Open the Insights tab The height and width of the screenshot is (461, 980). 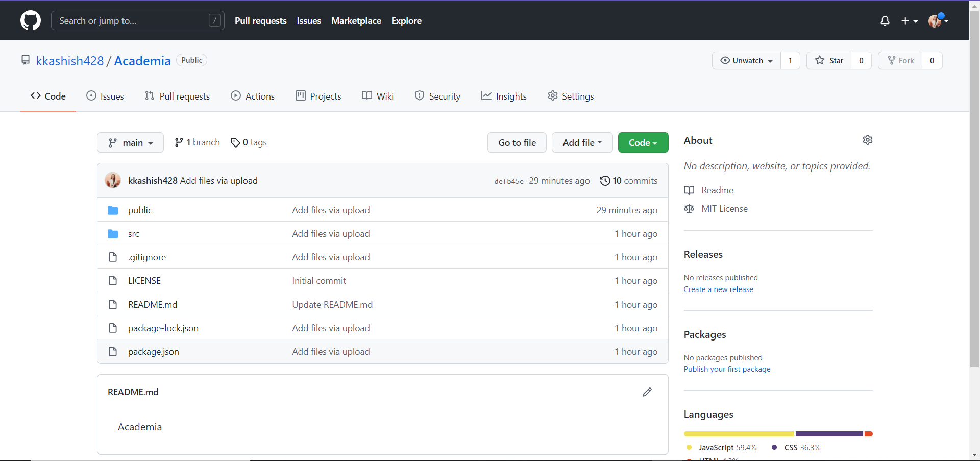pyautogui.click(x=504, y=96)
